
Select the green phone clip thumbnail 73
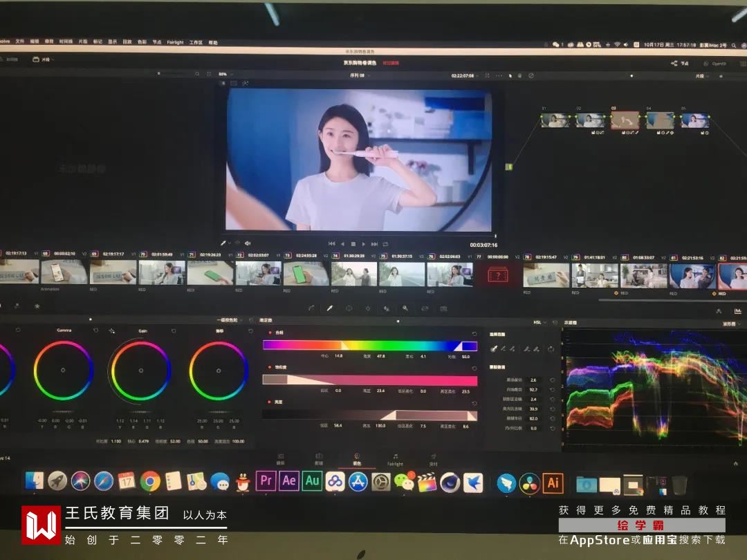click(306, 274)
